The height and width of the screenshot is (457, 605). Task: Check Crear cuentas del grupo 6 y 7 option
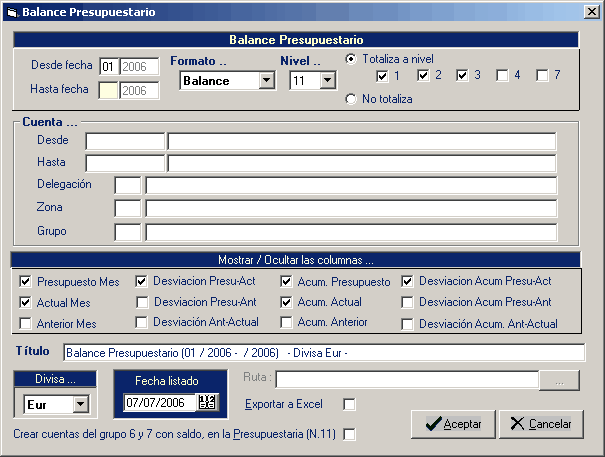tap(349, 434)
